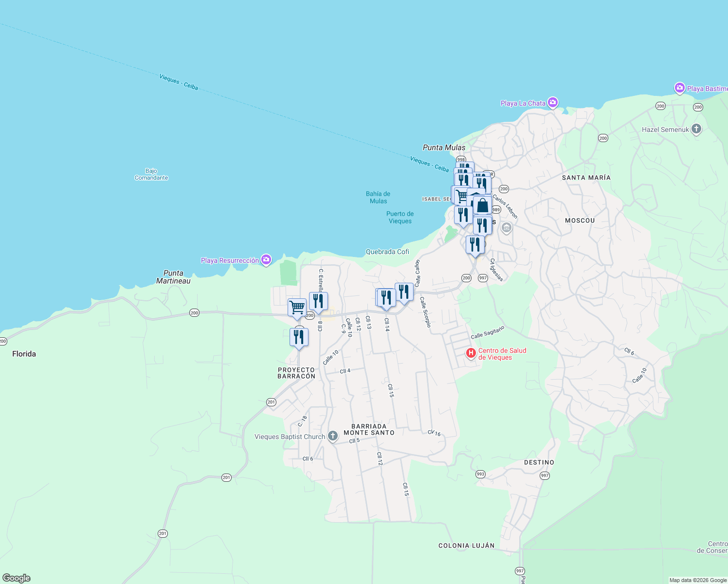Open the shopping bag marker in Isabel Segunda
Screen dimensions: 728x584
pos(482,206)
